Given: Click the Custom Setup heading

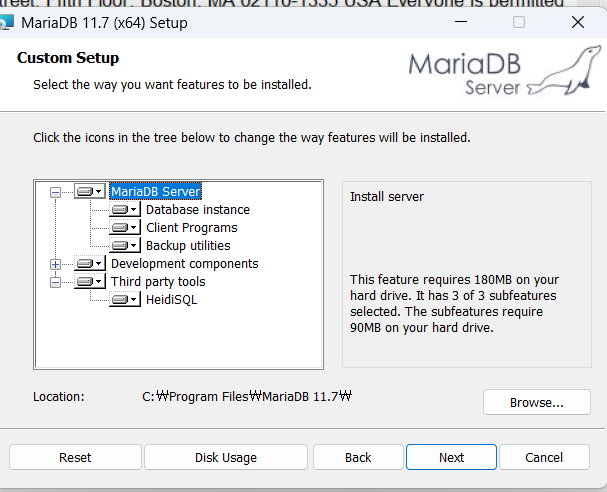Looking at the screenshot, I should coord(68,58).
